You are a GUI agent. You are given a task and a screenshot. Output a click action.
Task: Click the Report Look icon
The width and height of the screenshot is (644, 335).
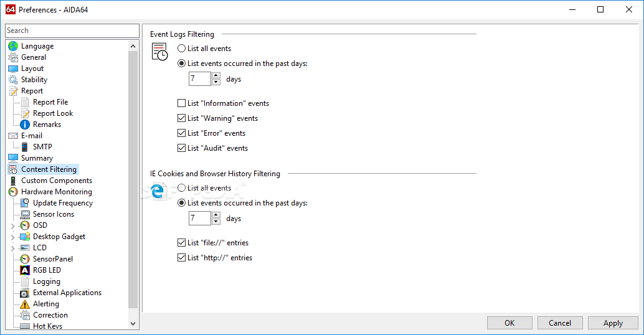[25, 113]
